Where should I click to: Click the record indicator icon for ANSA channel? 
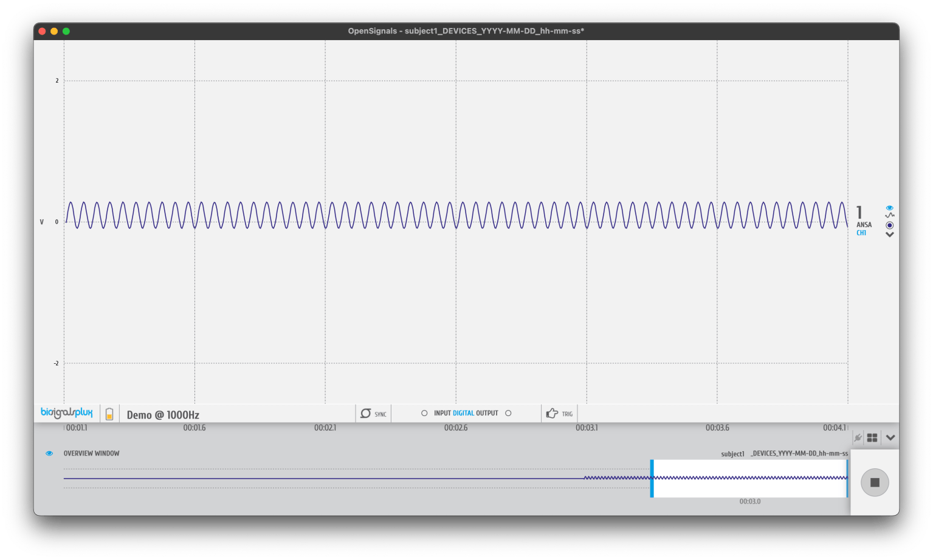pos(889,225)
